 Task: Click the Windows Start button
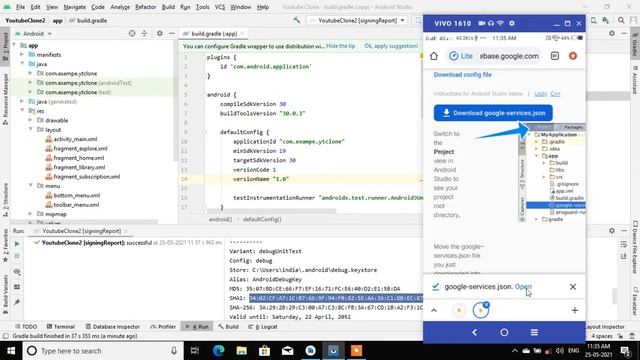point(11,351)
